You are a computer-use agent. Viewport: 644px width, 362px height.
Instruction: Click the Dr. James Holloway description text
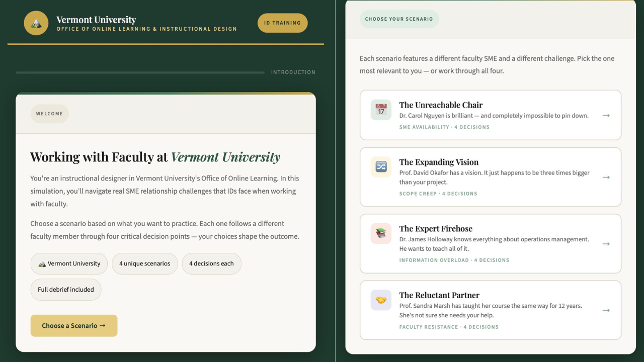494,244
